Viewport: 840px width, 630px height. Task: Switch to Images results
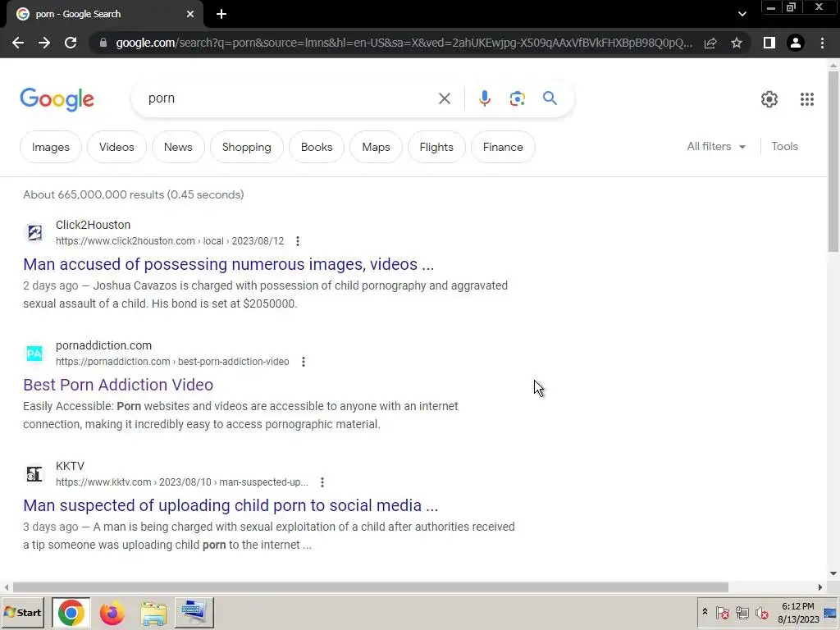[x=50, y=147]
